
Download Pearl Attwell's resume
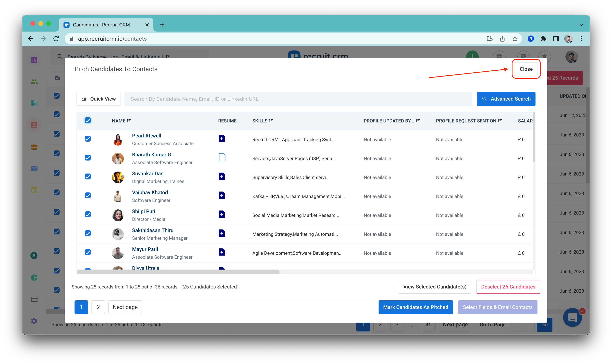[x=222, y=139]
